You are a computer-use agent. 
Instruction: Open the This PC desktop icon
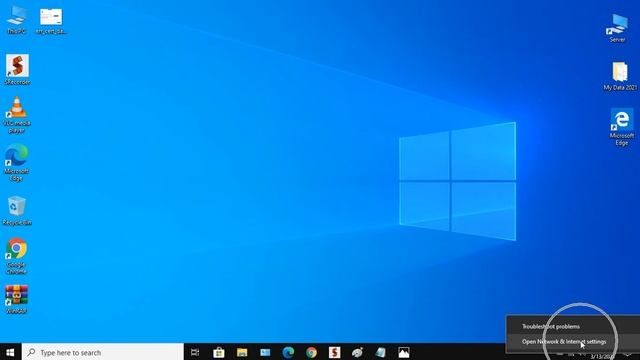coord(16,20)
